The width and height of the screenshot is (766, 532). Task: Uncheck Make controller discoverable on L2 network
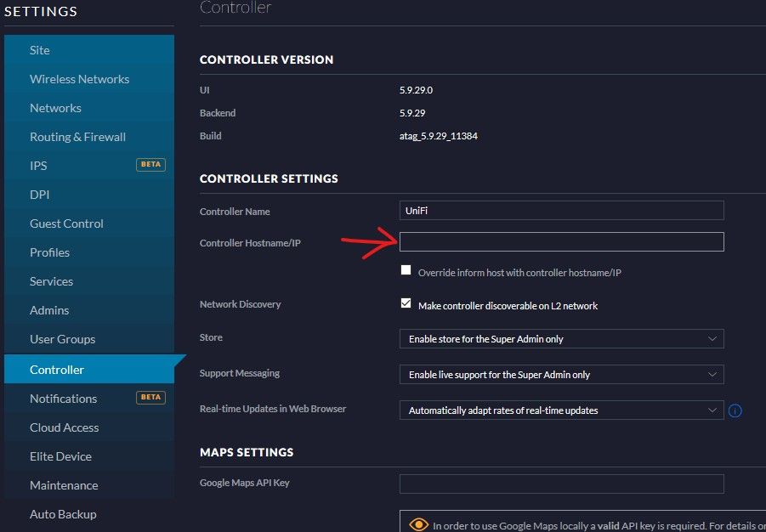click(406, 303)
